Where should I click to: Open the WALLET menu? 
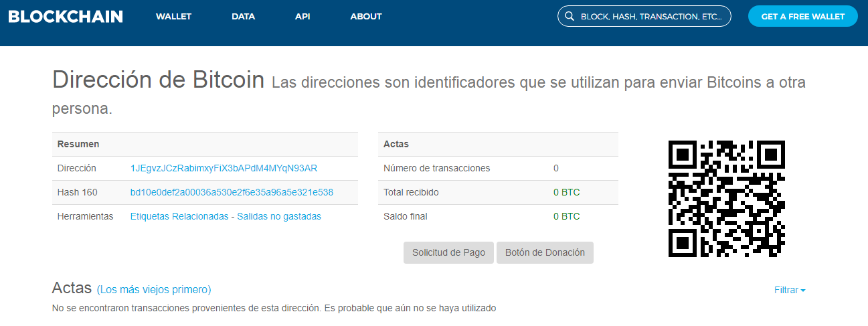point(173,17)
